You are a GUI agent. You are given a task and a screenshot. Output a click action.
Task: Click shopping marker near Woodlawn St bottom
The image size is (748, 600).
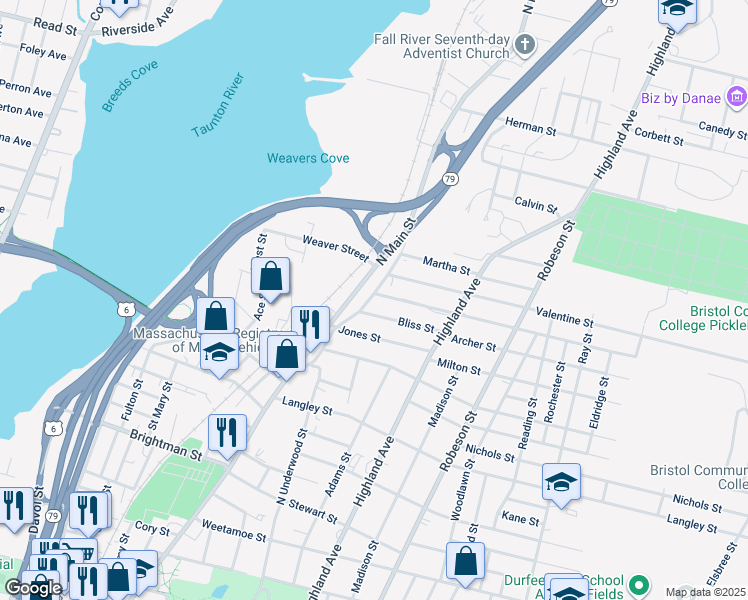(x=466, y=564)
